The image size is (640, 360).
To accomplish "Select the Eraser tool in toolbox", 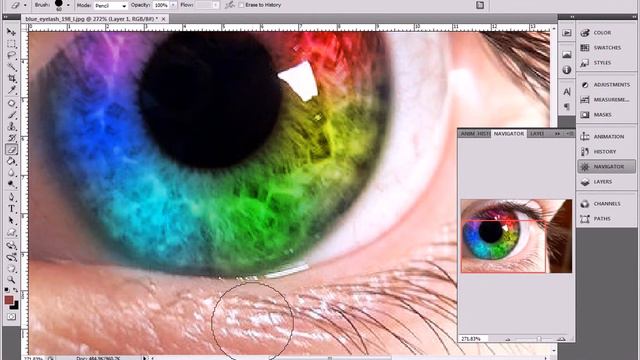I will tap(11, 150).
